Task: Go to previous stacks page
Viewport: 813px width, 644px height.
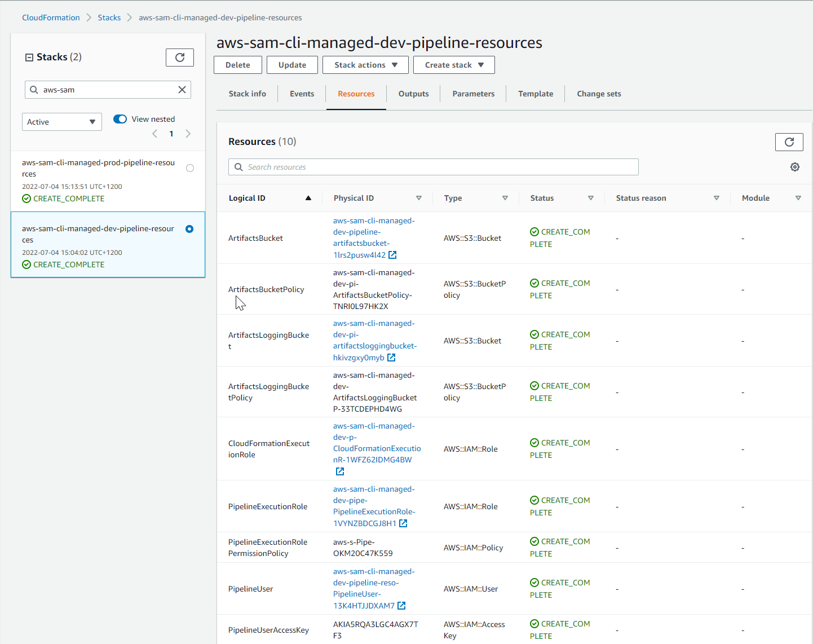Action: [x=155, y=134]
